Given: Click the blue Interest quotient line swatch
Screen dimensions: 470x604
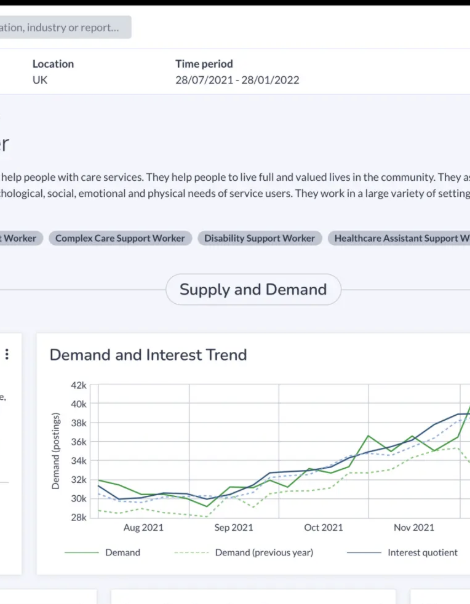Looking at the screenshot, I should click(x=364, y=552).
